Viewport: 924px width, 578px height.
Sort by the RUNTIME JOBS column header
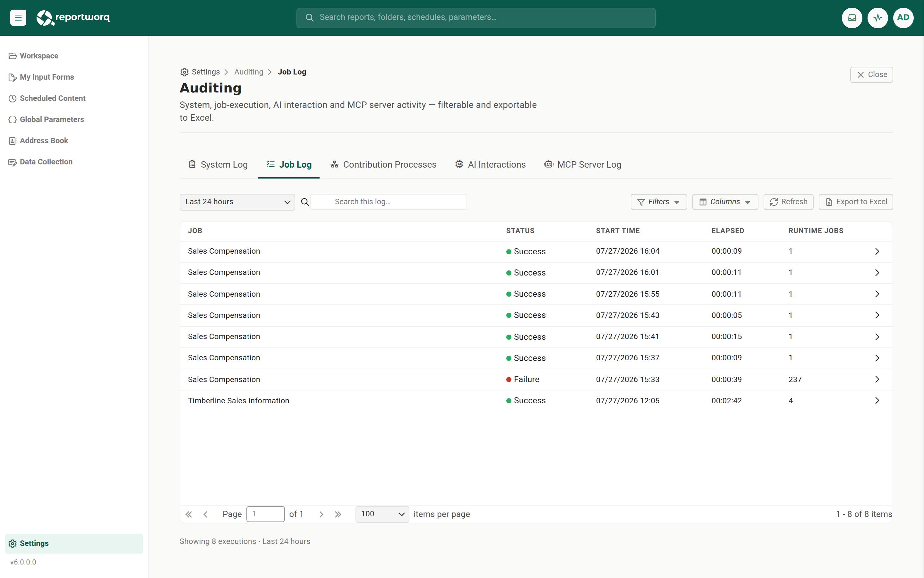click(816, 231)
